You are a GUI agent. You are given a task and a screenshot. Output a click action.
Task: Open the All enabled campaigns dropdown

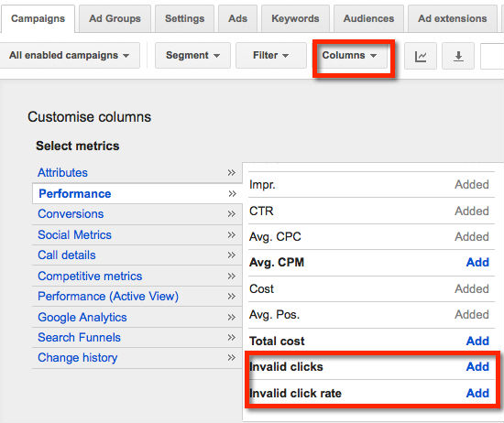[69, 55]
